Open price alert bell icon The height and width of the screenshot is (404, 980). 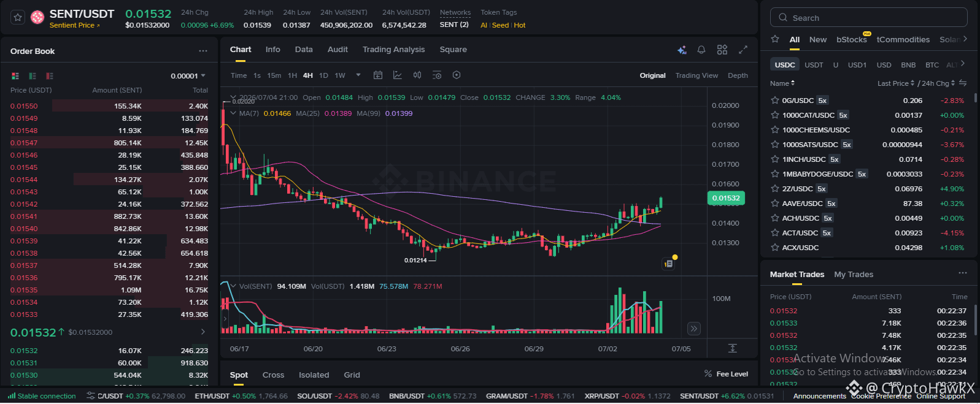[x=701, y=50]
